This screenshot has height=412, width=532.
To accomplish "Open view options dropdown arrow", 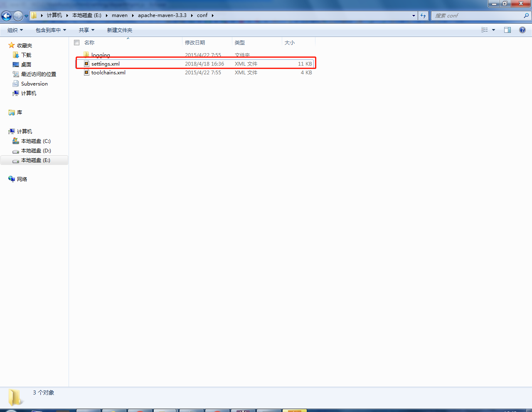I will tap(493, 30).
